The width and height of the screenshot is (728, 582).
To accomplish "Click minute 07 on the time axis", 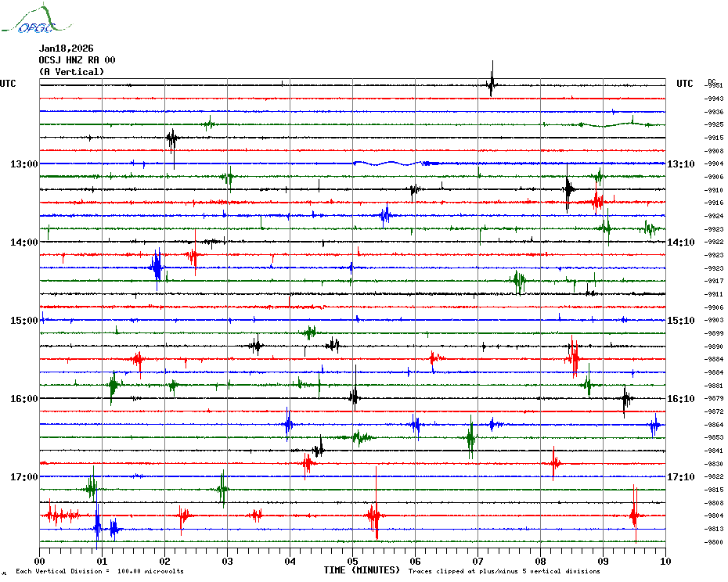I will [x=478, y=561].
